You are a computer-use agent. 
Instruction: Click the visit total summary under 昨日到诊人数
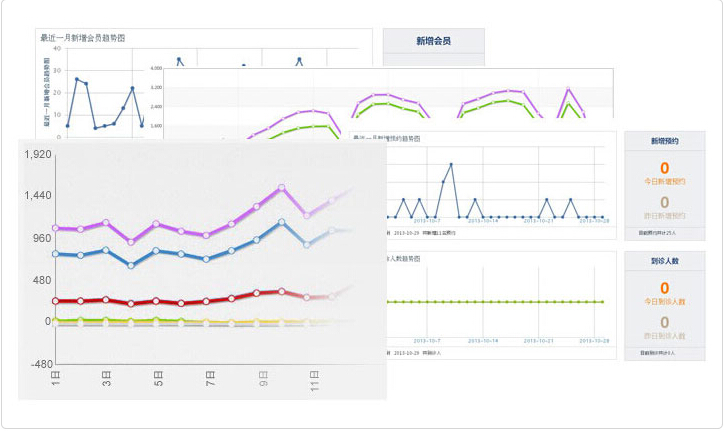pyautogui.click(x=657, y=353)
